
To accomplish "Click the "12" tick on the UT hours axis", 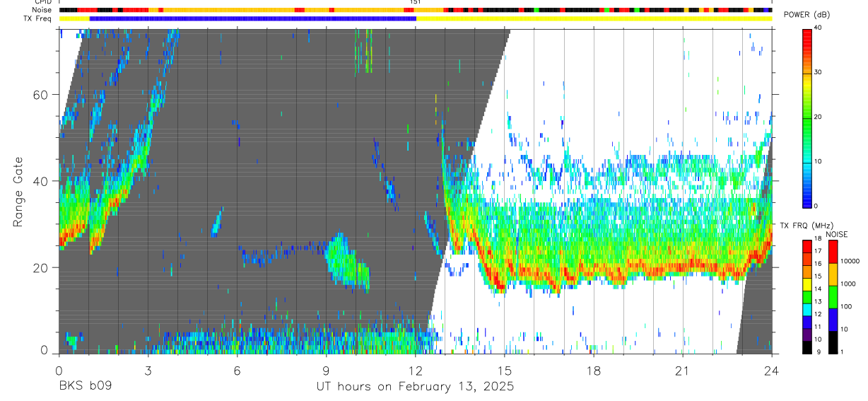I will (416, 369).
